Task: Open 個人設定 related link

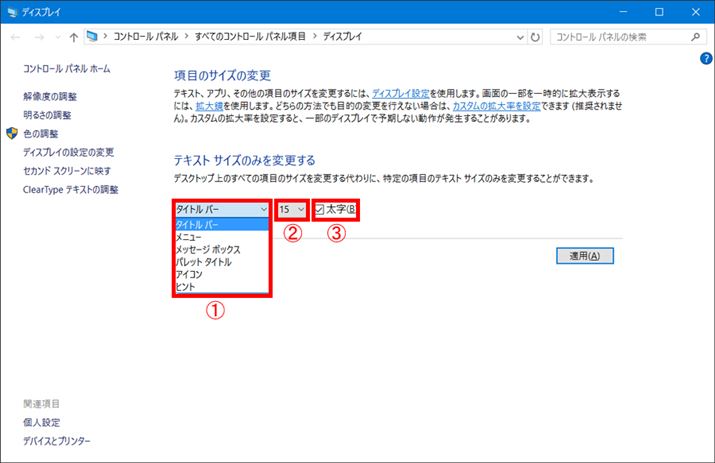Action: [x=41, y=422]
